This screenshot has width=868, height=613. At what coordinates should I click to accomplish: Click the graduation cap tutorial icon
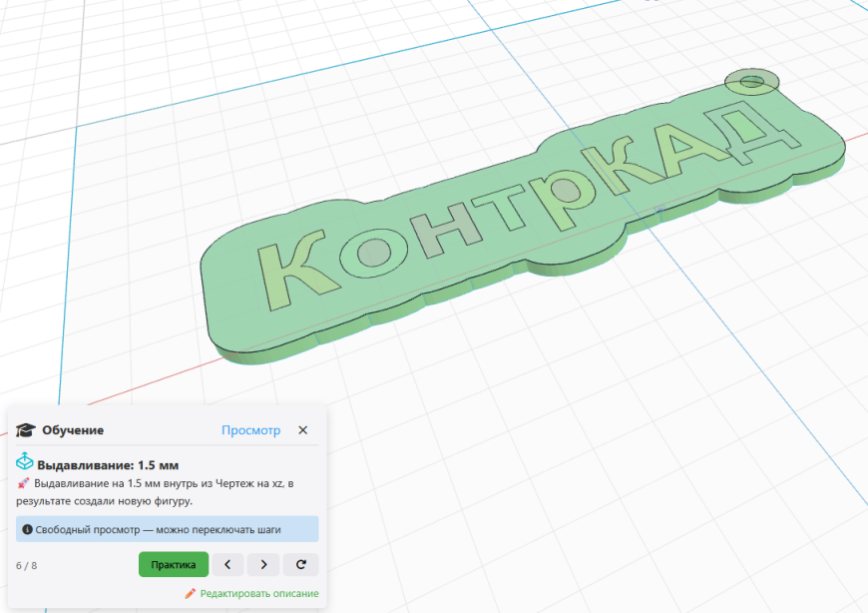click(26, 430)
